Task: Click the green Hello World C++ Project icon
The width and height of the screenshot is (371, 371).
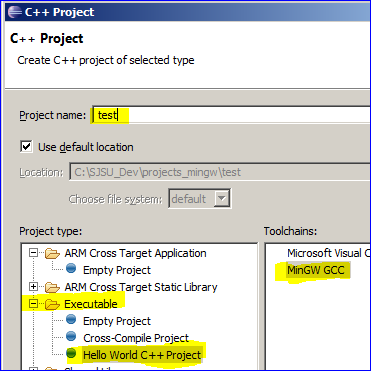Action: [x=71, y=353]
